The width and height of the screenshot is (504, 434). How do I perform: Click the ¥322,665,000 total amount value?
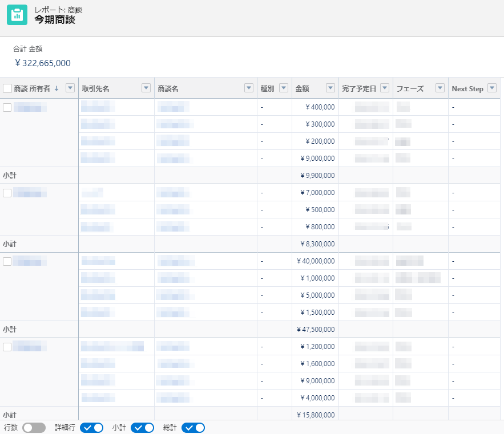point(42,63)
